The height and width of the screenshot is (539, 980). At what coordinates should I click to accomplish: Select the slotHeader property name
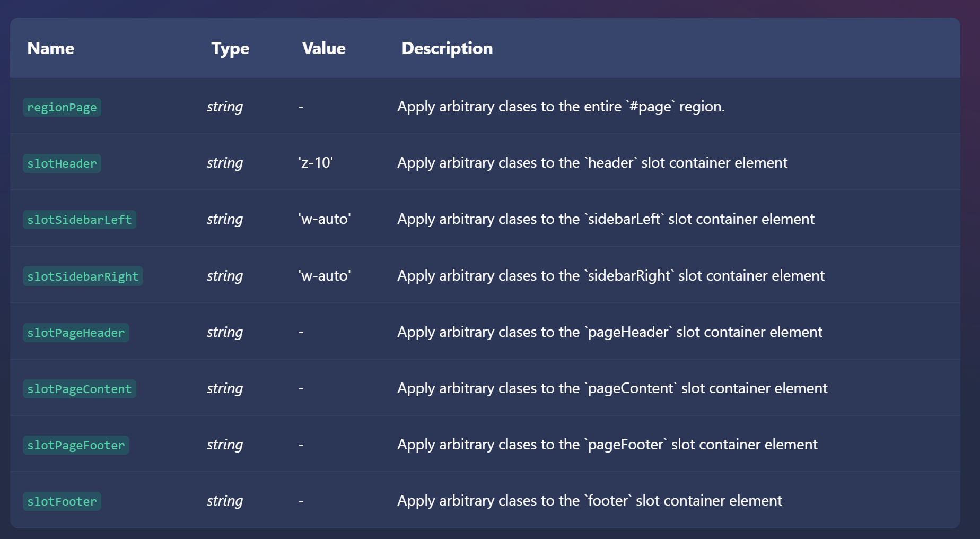tap(62, 163)
